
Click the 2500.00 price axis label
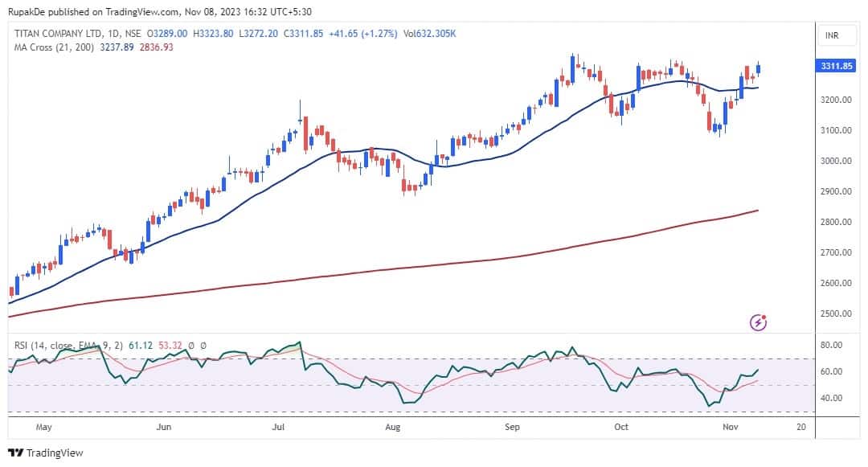[x=836, y=313]
